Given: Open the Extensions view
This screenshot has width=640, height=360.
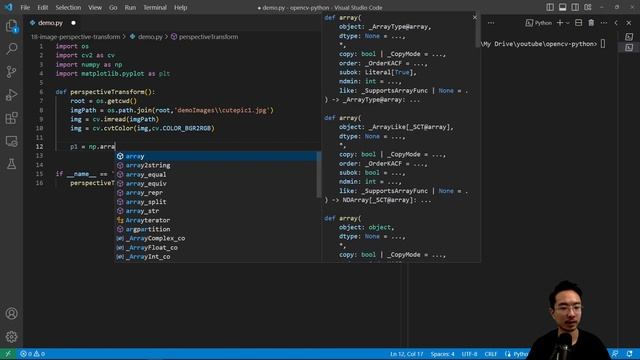Looking at the screenshot, I should [x=11, y=118].
